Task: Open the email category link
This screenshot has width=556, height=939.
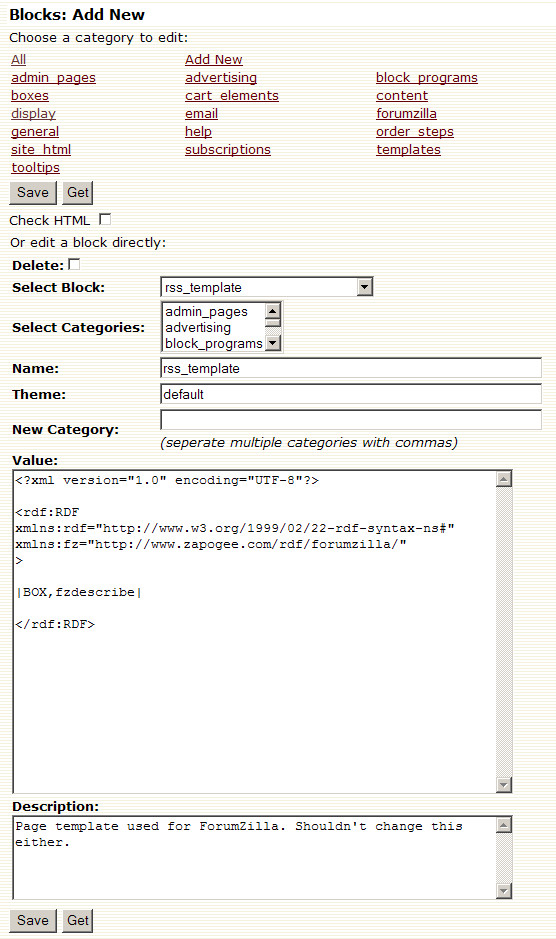Action: pos(201,114)
